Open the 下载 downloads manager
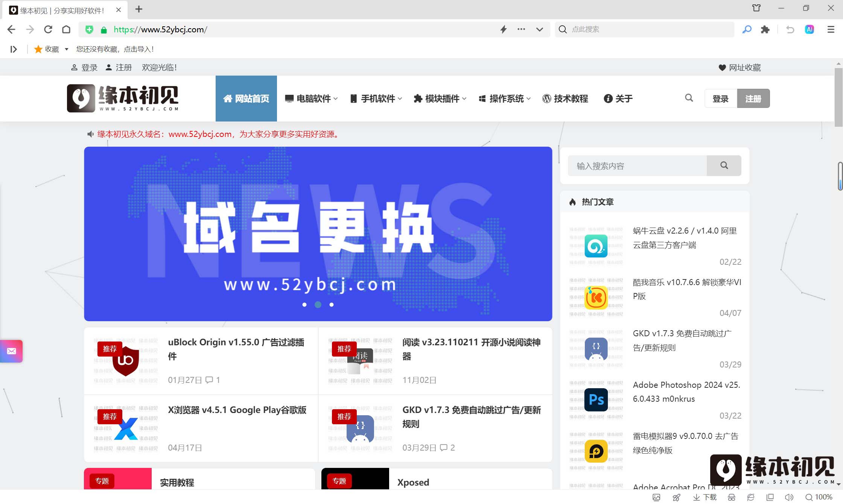843x504 pixels. (705, 497)
